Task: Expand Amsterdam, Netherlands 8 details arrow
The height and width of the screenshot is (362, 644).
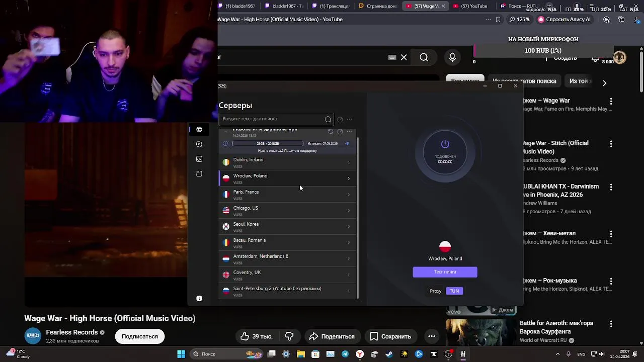Action: 349,259
